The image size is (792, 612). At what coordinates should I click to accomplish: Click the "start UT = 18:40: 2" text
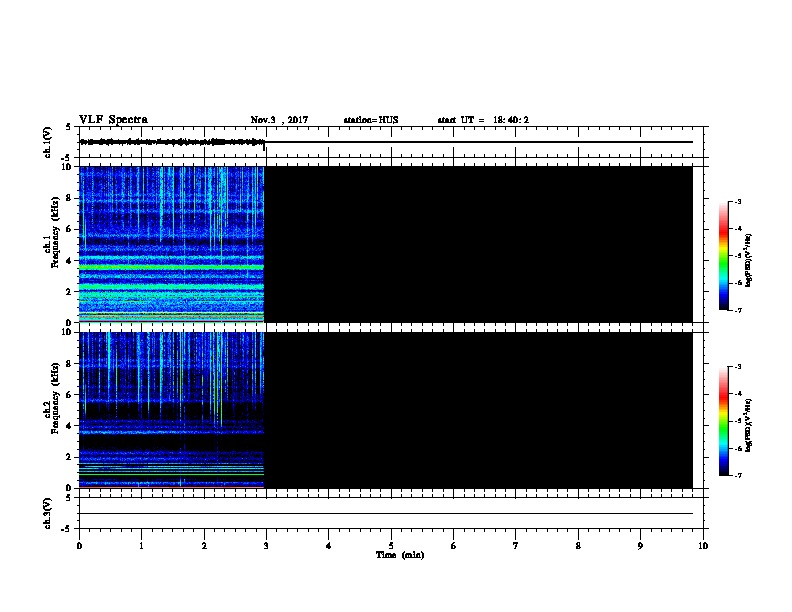pos(483,120)
